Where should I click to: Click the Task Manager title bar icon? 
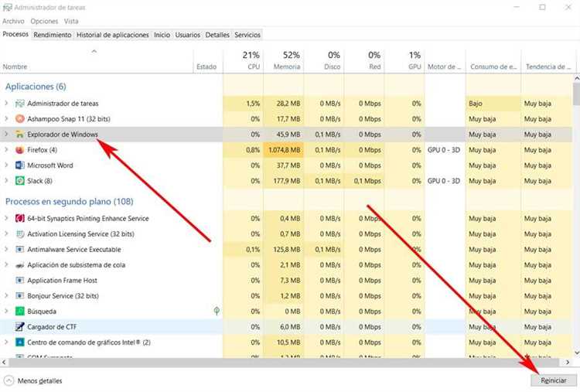point(7,8)
